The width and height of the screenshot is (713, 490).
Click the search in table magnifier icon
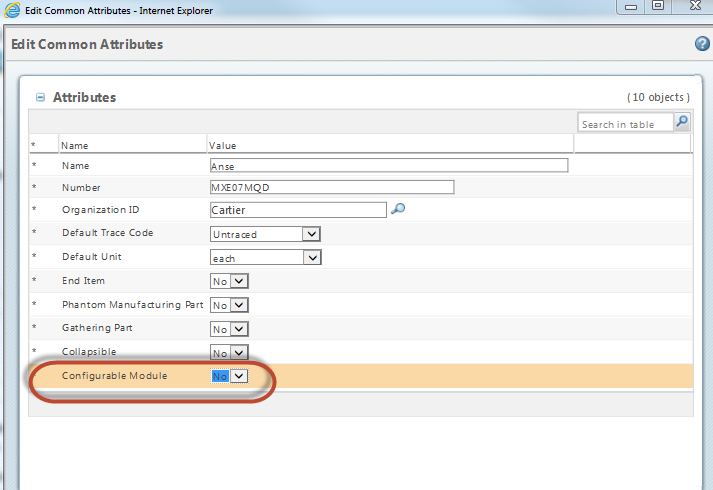682,121
